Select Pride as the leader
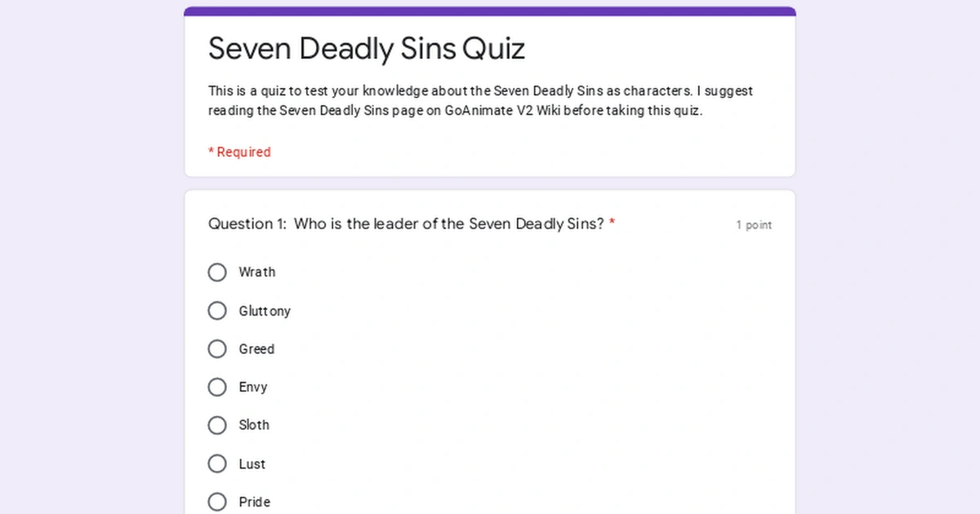 coord(217,502)
